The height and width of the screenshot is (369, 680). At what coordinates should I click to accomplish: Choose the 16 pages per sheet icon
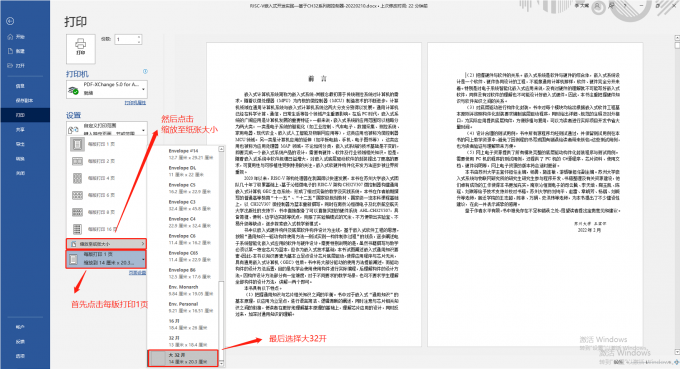point(77,229)
